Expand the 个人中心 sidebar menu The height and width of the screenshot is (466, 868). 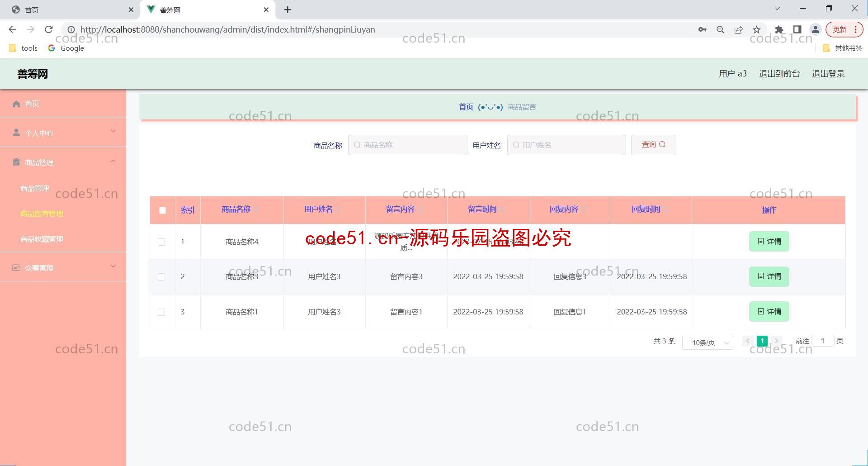tap(63, 132)
